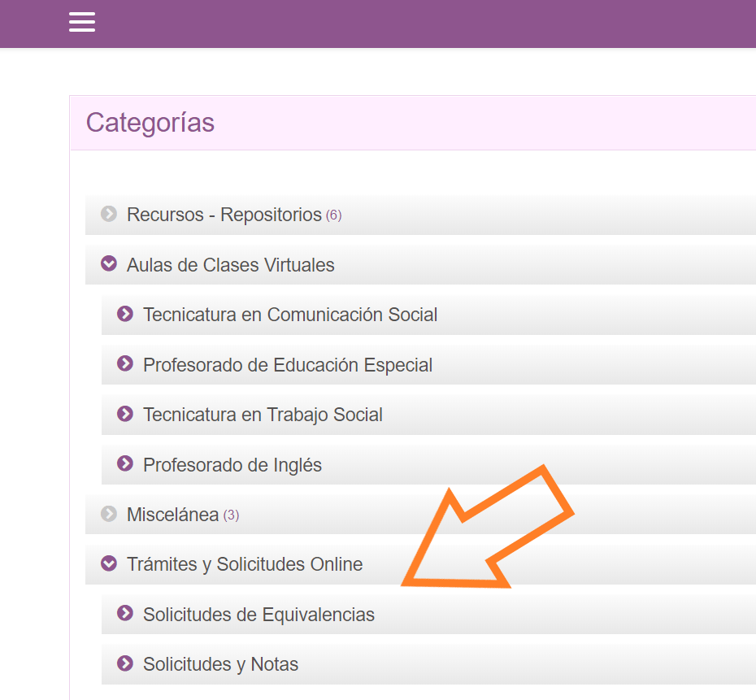Click the arrow icon next to Profesorado de Inglés
This screenshot has height=700, width=756.
point(125,464)
